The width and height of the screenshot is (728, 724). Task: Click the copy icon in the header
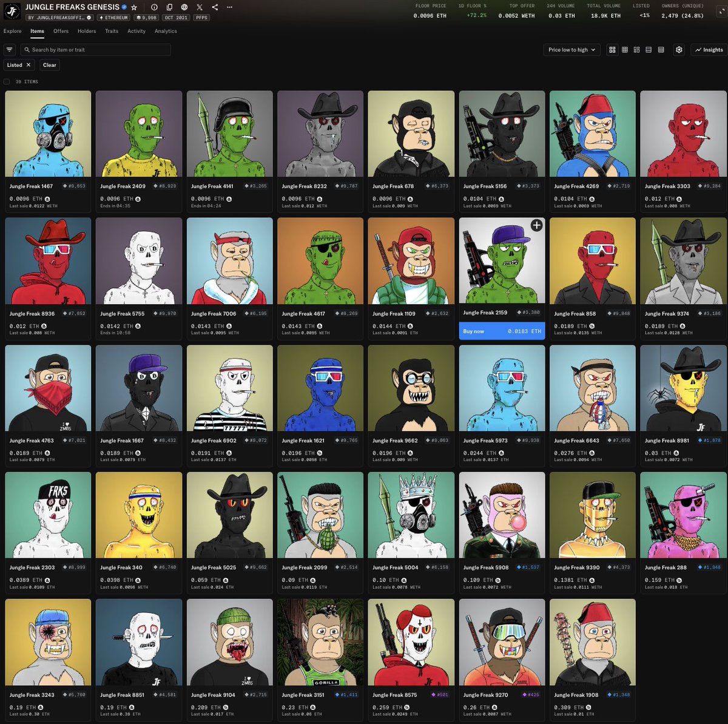169,7
